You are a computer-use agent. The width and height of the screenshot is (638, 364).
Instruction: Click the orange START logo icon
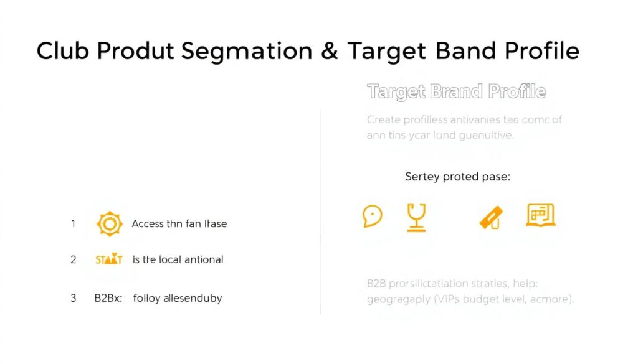(109, 259)
